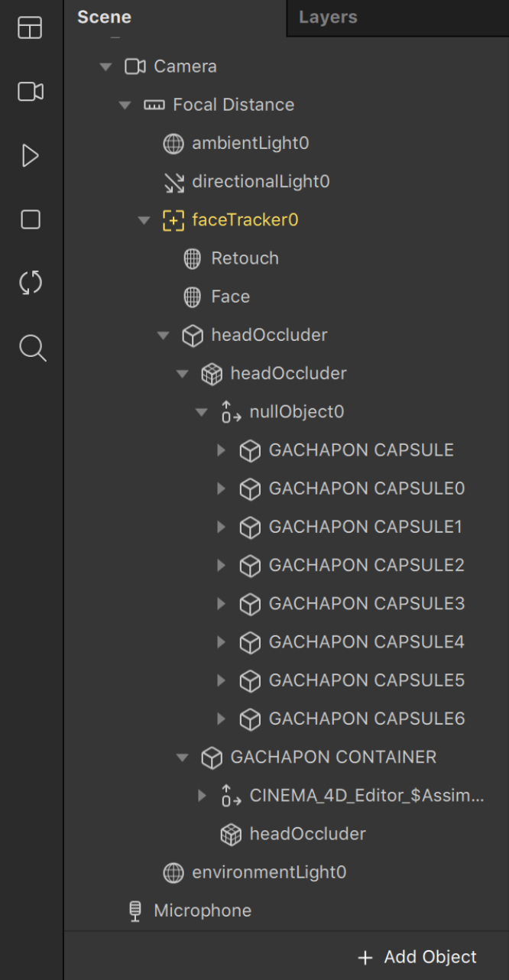Select the Scene tab
509x980 pixels.
tap(104, 17)
